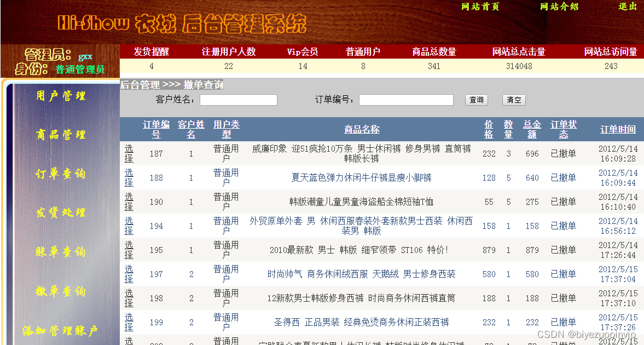Click 选择 for order 198

click(129, 298)
